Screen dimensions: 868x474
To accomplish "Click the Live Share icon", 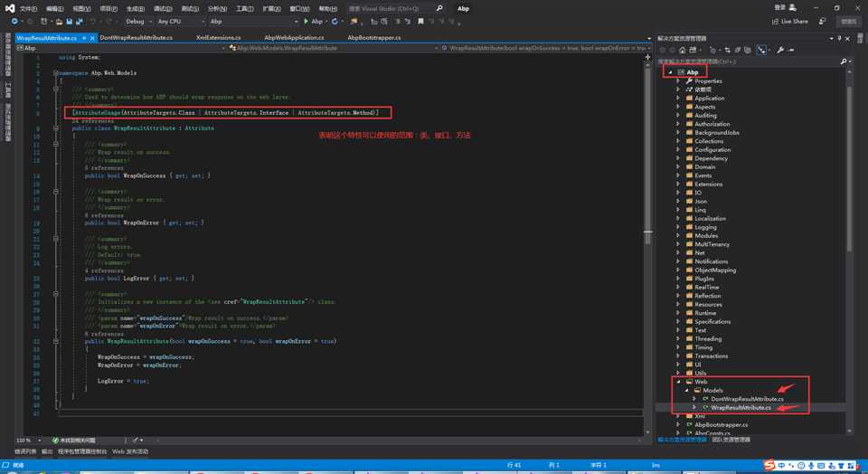I will (775, 21).
